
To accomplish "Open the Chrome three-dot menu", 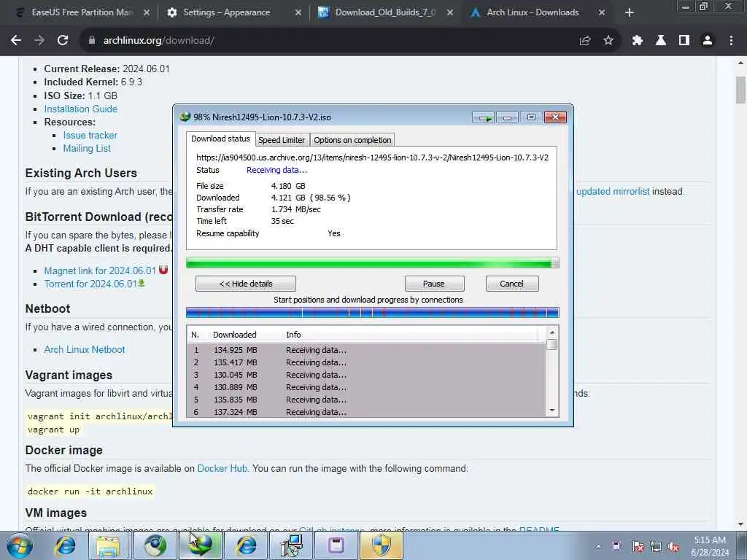I will (x=731, y=41).
